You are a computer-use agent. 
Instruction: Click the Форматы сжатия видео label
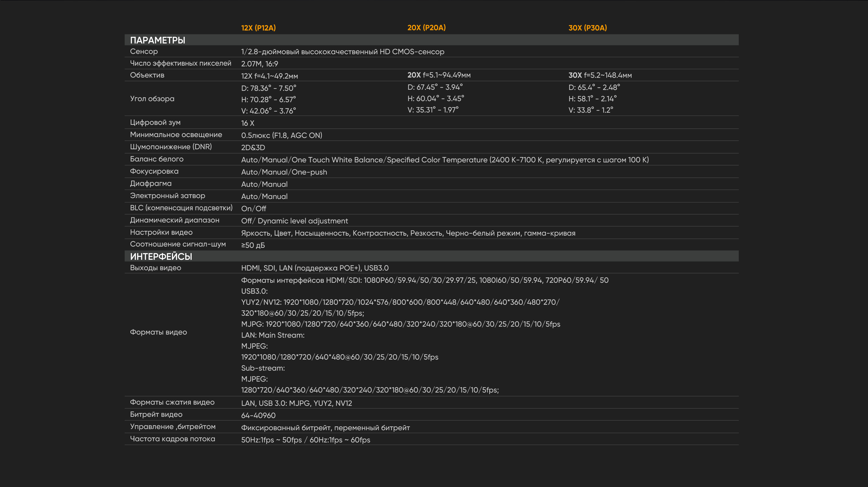coord(172,403)
